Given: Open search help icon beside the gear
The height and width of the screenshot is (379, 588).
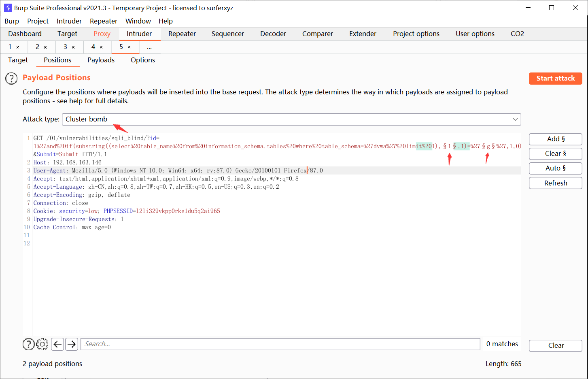Looking at the screenshot, I should [x=28, y=344].
